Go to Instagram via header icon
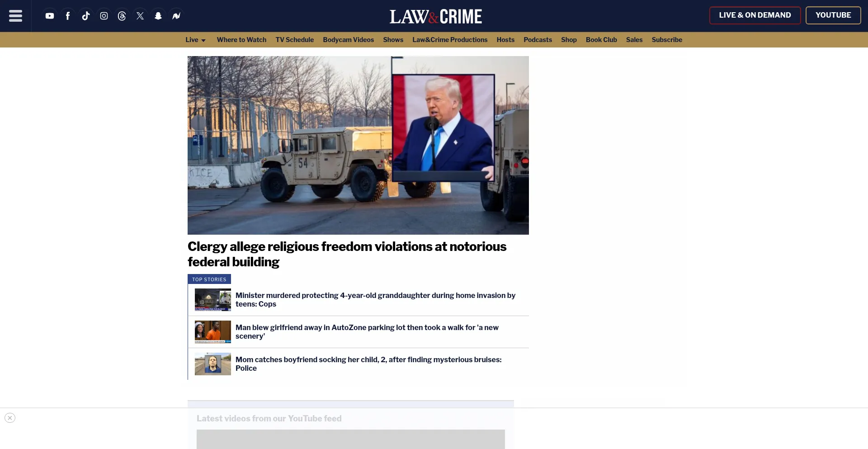This screenshot has width=868, height=449. 104,16
